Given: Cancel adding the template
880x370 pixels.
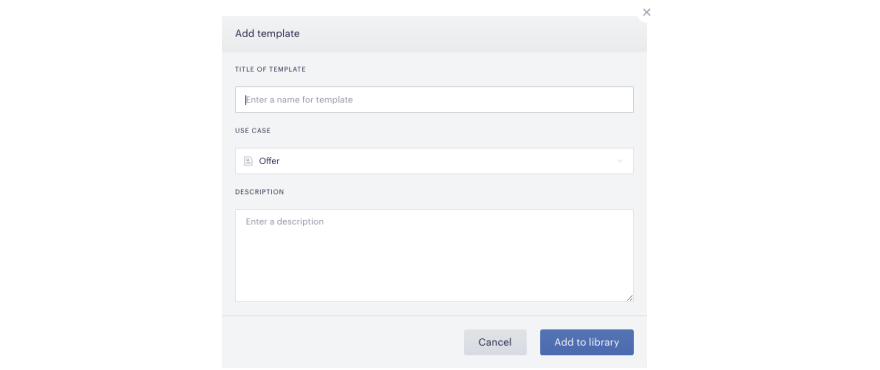Looking at the screenshot, I should [495, 342].
